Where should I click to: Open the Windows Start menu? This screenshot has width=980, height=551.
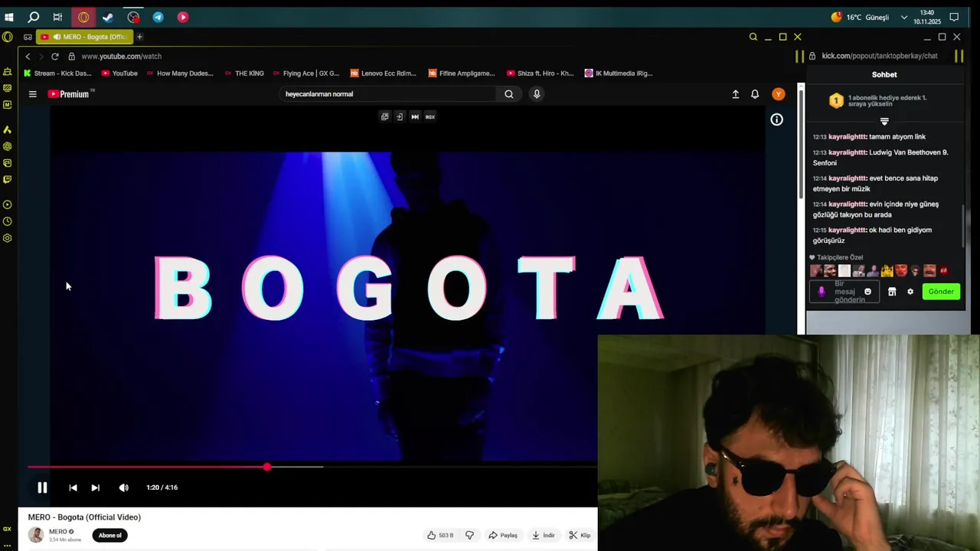click(x=9, y=17)
